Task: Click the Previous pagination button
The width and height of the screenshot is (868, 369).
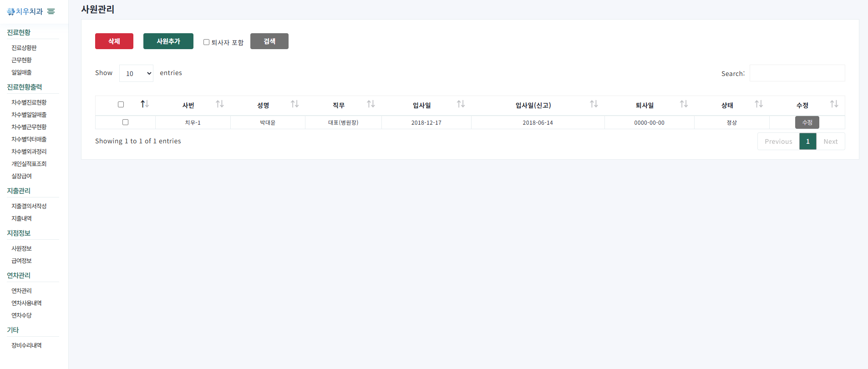Action: click(778, 142)
